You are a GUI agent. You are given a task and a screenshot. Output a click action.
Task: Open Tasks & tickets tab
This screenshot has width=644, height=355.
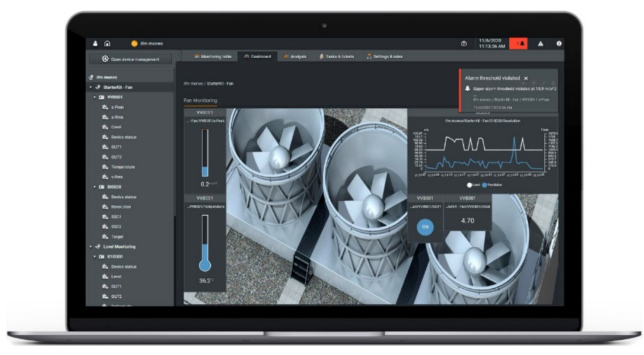coord(336,56)
